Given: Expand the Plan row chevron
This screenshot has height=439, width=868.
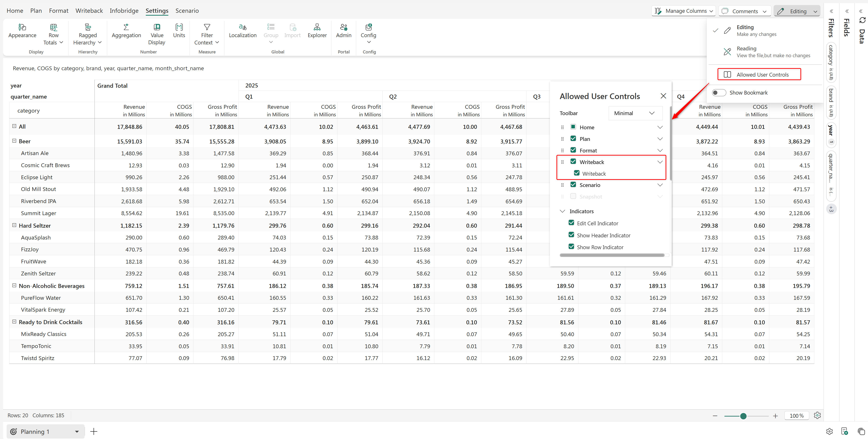Looking at the screenshot, I should pyautogui.click(x=659, y=139).
